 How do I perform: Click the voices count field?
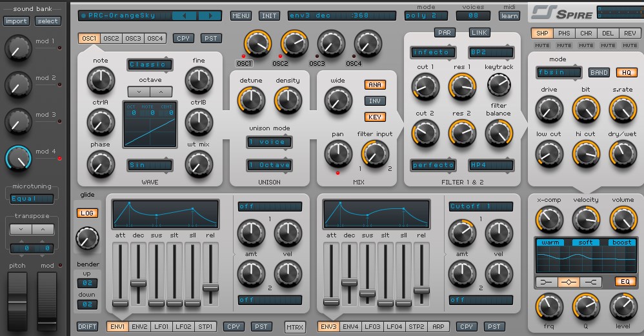pos(473,15)
